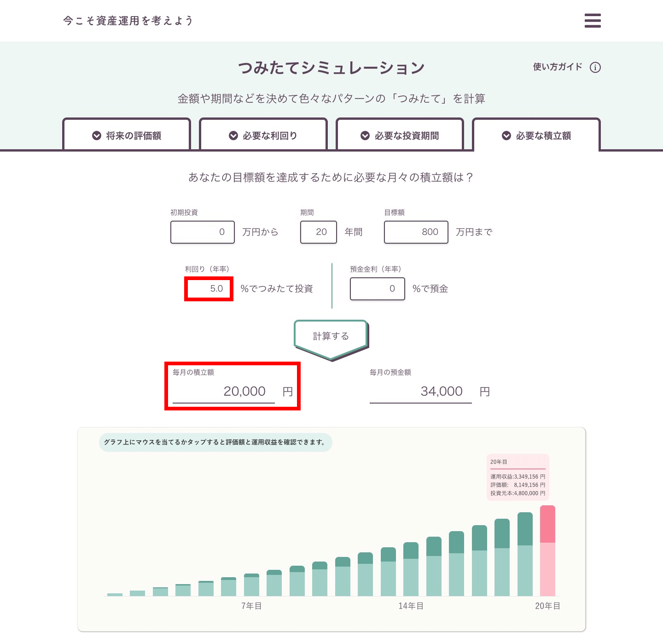Switch to the 将来の評価額 tab
This screenshot has height=644, width=663.
pyautogui.click(x=127, y=135)
